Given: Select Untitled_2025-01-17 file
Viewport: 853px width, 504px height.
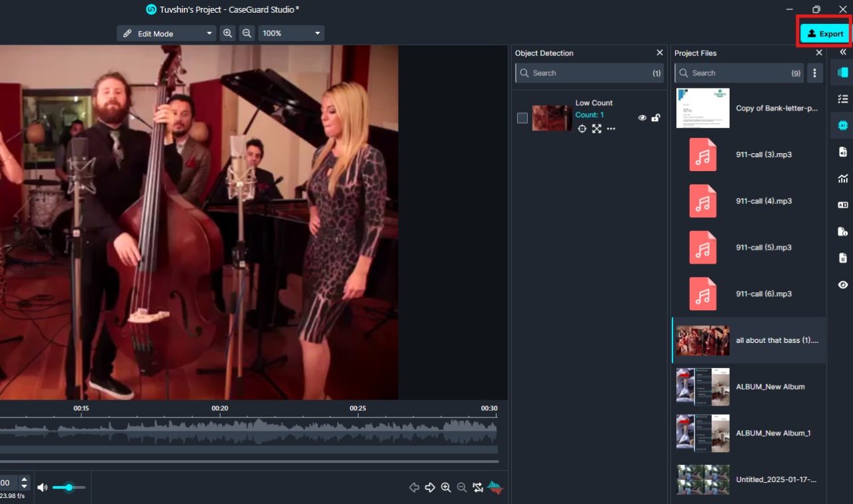Looking at the screenshot, I should (x=749, y=479).
